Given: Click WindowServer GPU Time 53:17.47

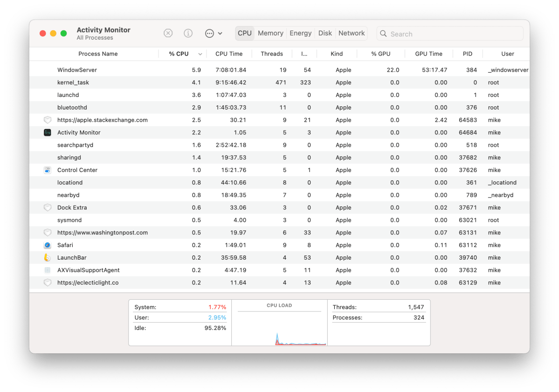Looking at the screenshot, I should tap(435, 70).
